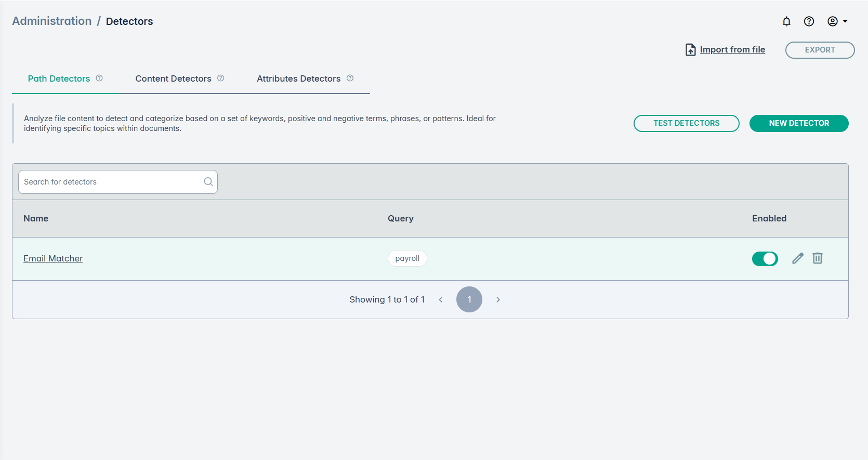Create a new detector
Image resolution: width=868 pixels, height=460 pixels.
[x=798, y=123]
